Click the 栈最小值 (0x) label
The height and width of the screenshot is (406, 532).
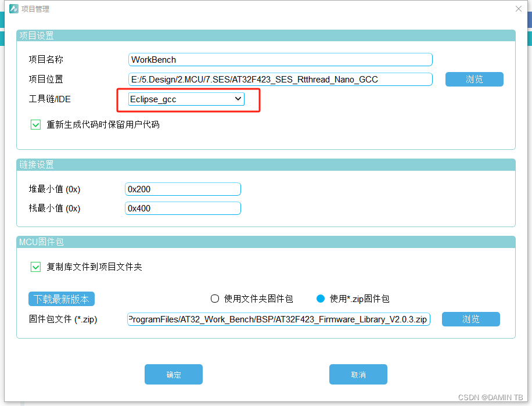click(55, 209)
